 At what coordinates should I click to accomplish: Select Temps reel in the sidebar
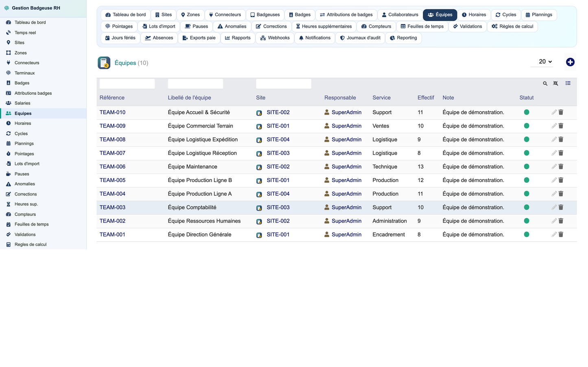pyautogui.click(x=43, y=33)
